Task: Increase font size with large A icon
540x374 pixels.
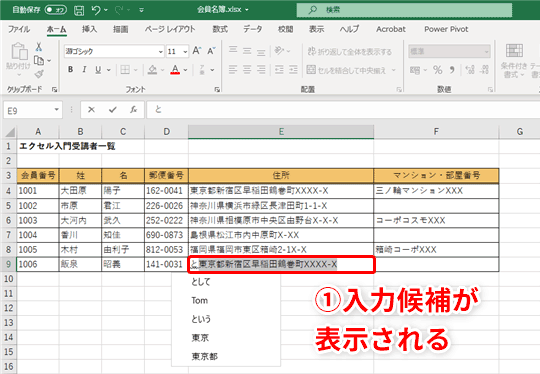Action: (197, 51)
